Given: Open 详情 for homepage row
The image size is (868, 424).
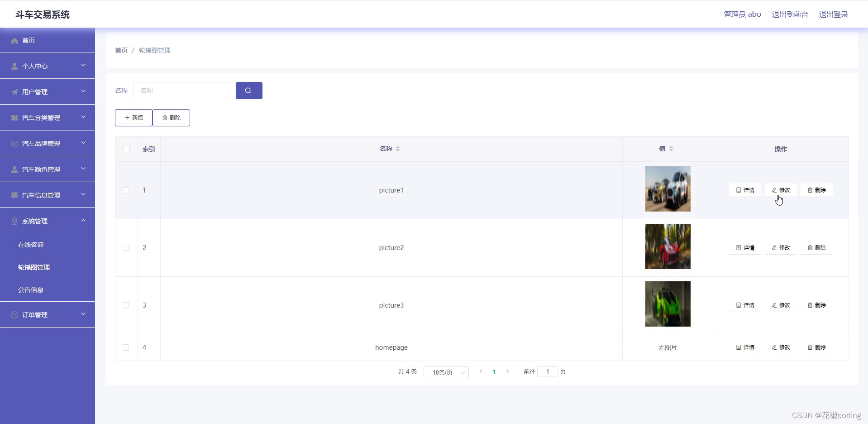Looking at the screenshot, I should [x=745, y=347].
